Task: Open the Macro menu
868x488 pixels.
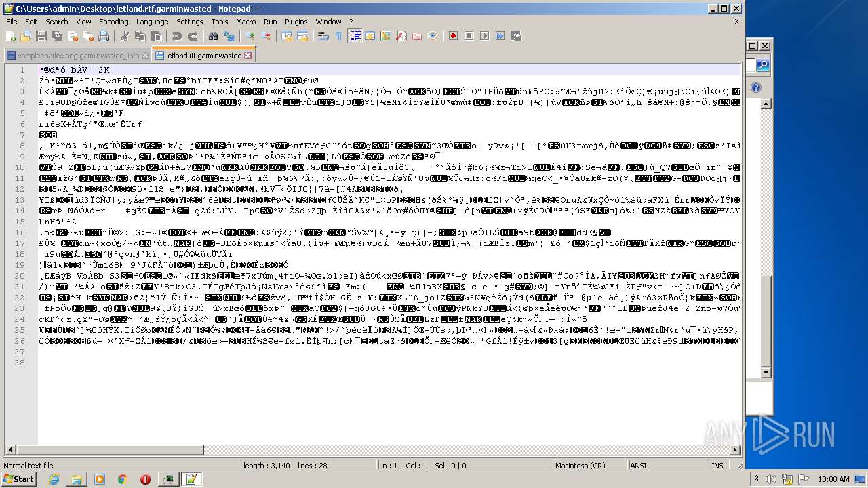Action: (x=246, y=22)
